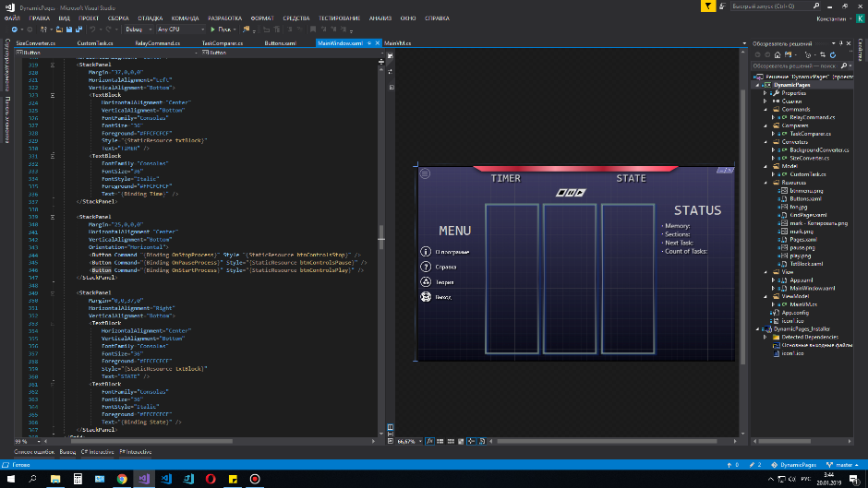Click the green Start debugging play button
Image resolution: width=868 pixels, height=488 pixels.
coord(212,30)
